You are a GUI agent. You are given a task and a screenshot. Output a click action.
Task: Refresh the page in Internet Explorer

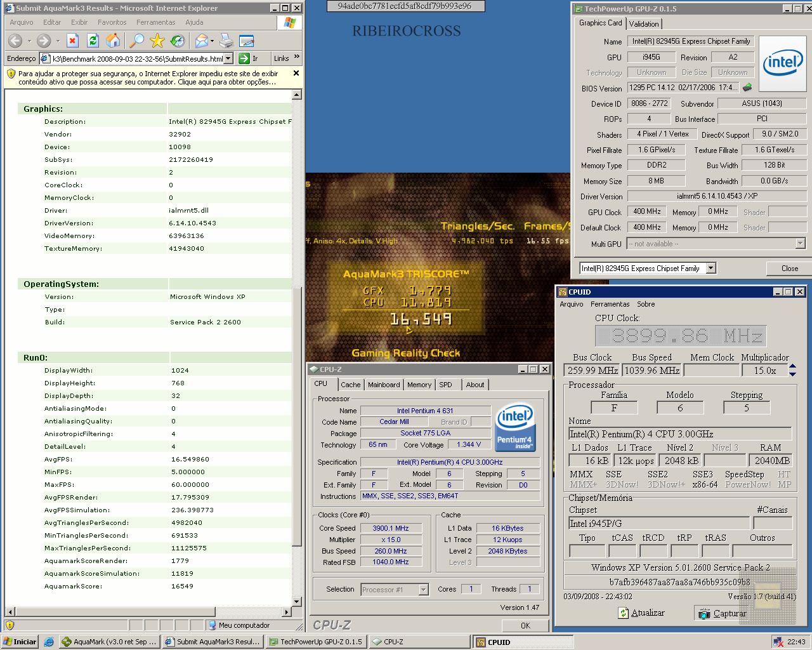tap(93, 41)
